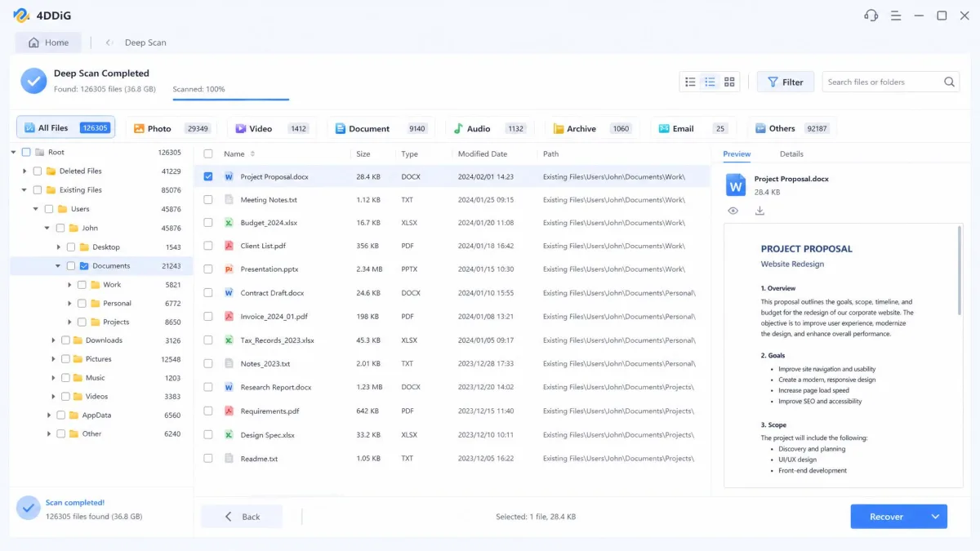Click the Excel icon of Budget_2024.xlsx
Viewport: 980px width, 551px height.
click(x=229, y=222)
